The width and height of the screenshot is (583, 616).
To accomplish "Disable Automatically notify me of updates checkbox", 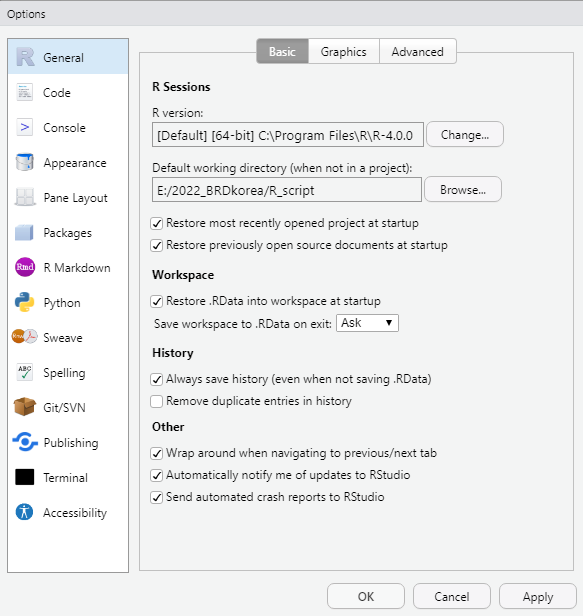I will 157,475.
